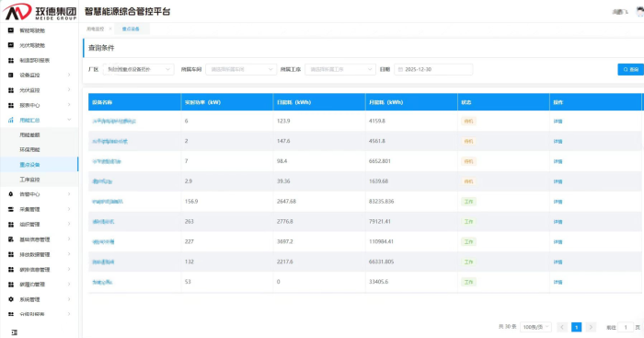
Task: Click the value 6652.801
Action: tap(380, 161)
